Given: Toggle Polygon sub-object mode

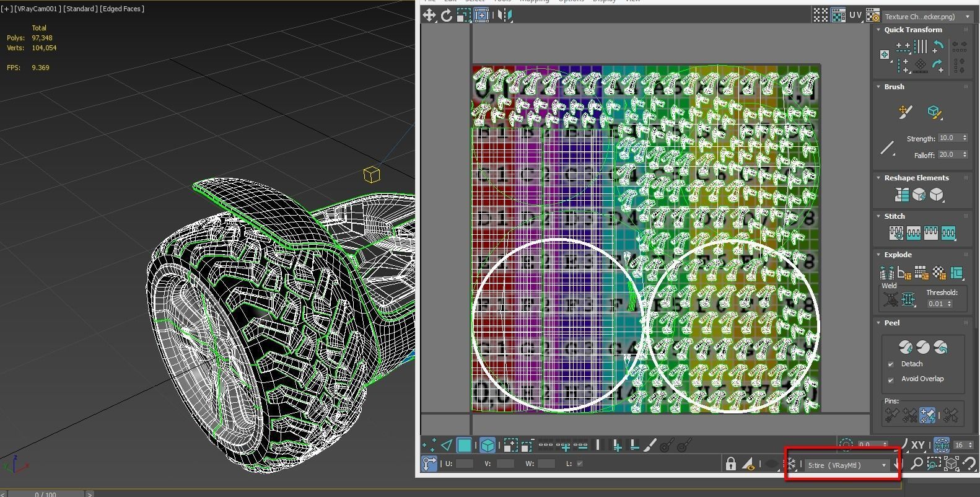Looking at the screenshot, I should pos(464,445).
